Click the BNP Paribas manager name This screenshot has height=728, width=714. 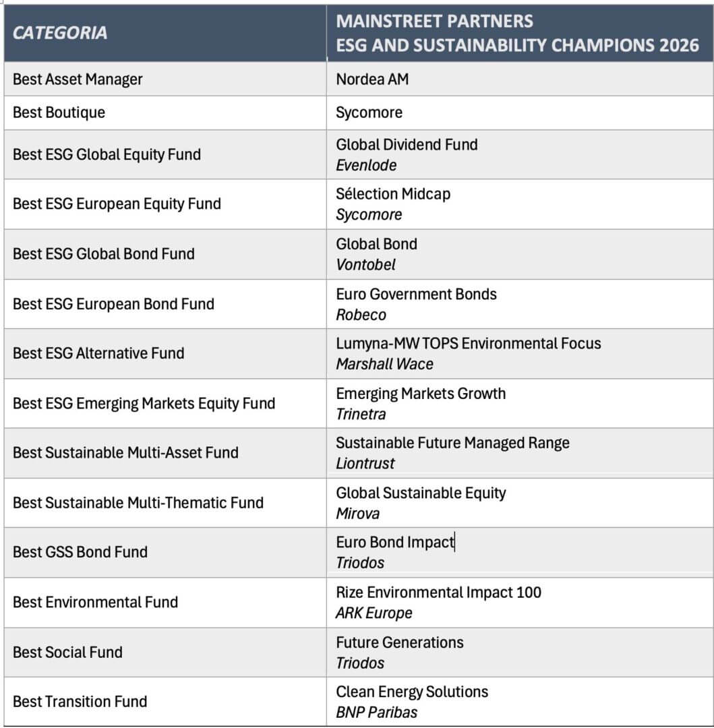tap(377, 712)
